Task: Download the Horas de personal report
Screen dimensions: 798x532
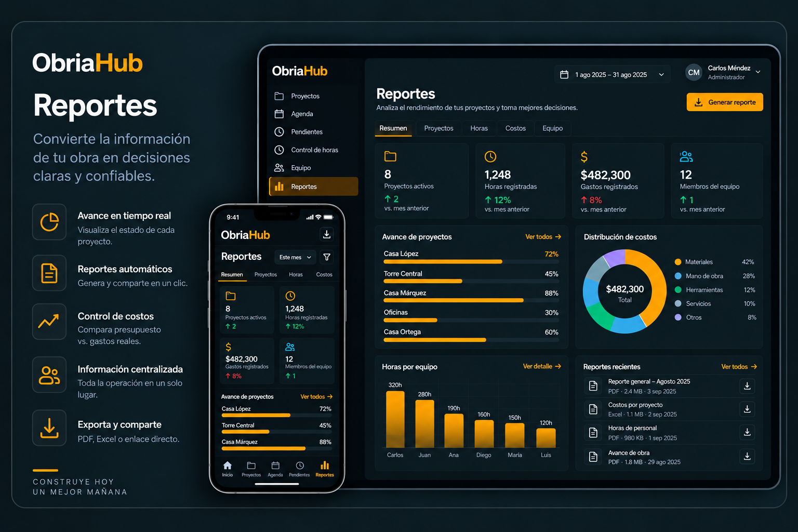Action: click(x=747, y=432)
